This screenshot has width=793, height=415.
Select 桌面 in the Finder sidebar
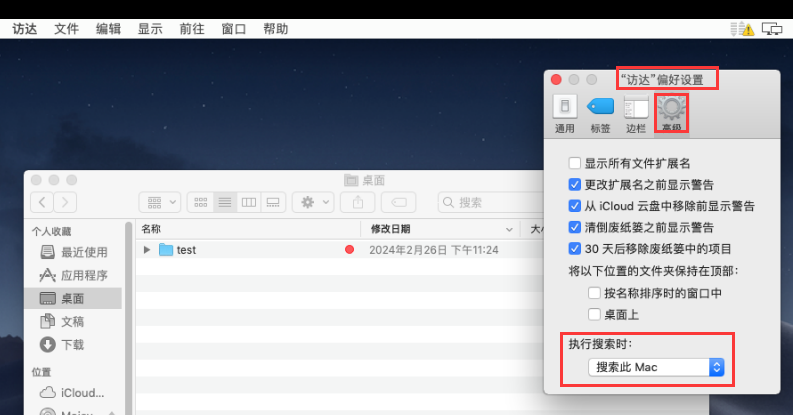point(73,298)
